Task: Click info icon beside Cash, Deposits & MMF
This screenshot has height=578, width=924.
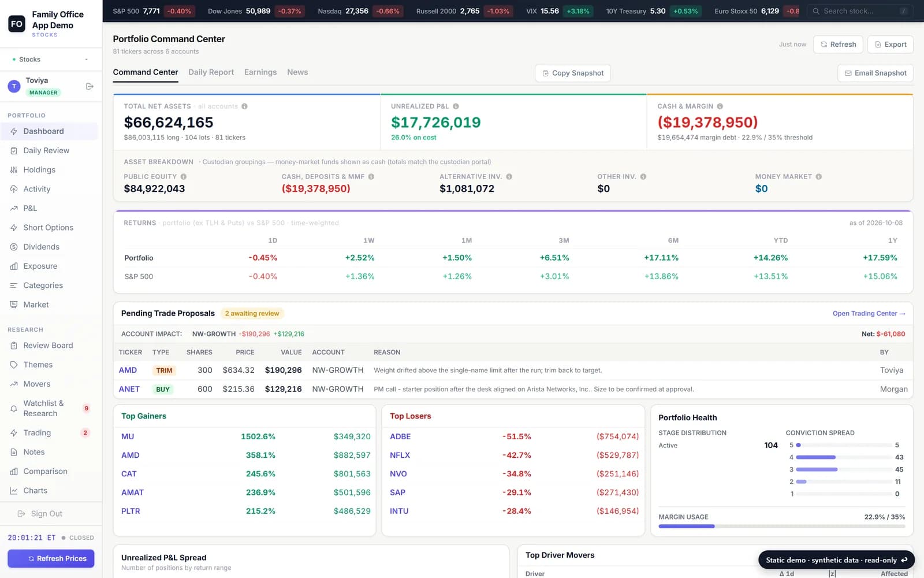Action: (x=371, y=177)
